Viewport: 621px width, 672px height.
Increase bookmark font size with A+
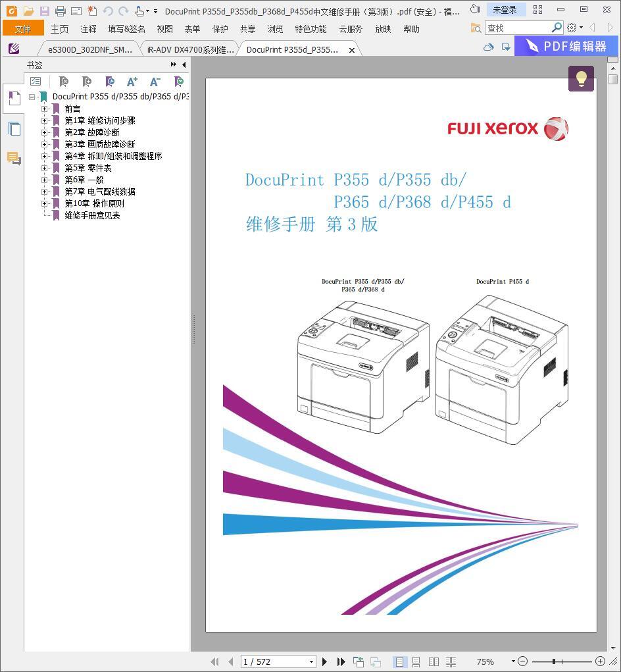coord(132,82)
